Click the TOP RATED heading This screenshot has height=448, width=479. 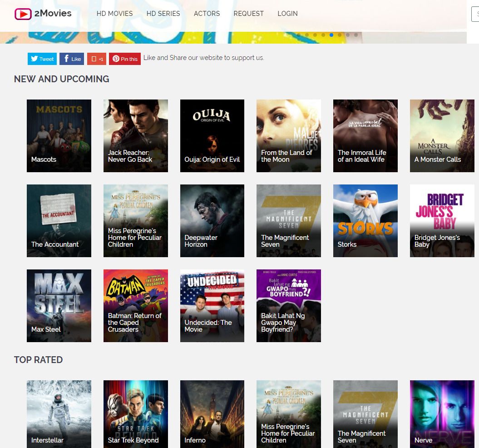click(x=39, y=359)
